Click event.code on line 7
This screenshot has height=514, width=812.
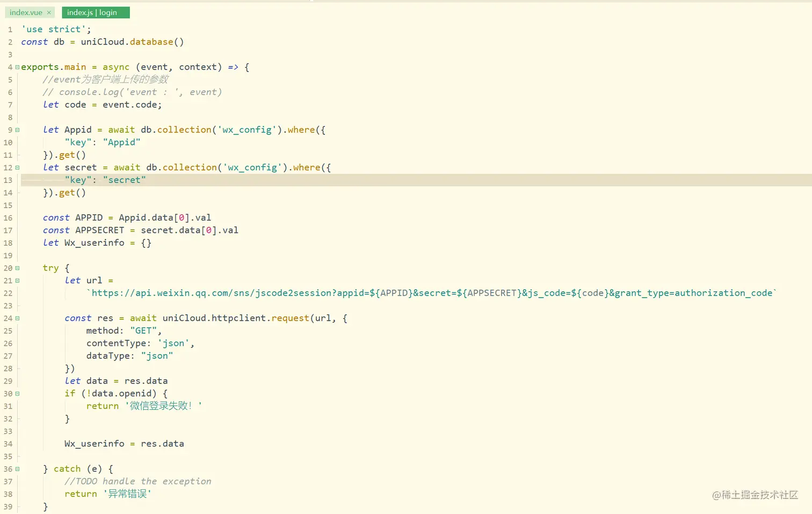pyautogui.click(x=129, y=105)
